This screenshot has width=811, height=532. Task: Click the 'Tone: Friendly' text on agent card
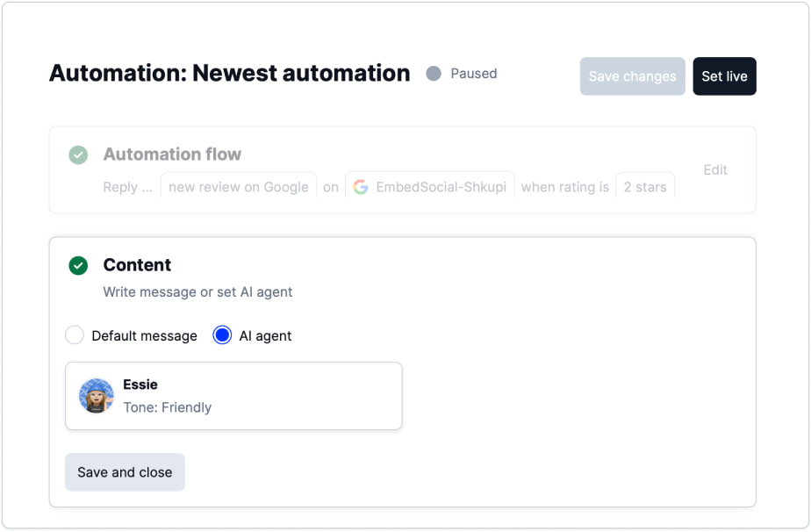[x=167, y=407]
